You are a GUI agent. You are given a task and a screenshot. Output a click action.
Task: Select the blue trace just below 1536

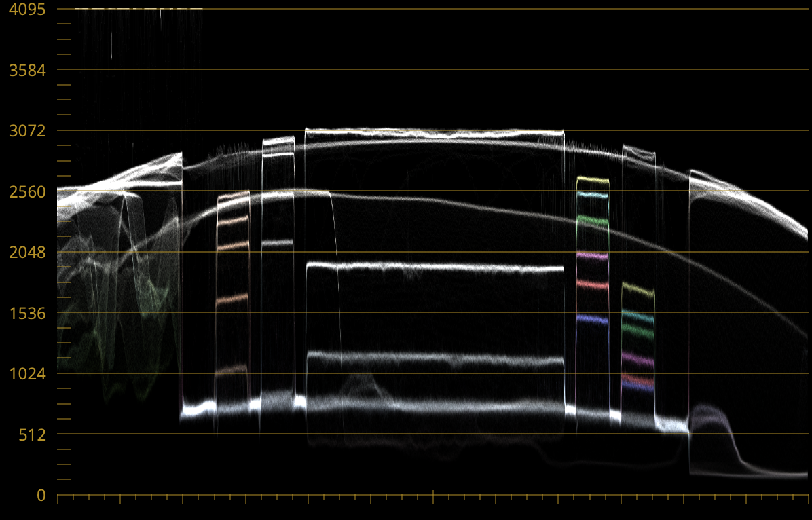click(x=593, y=319)
